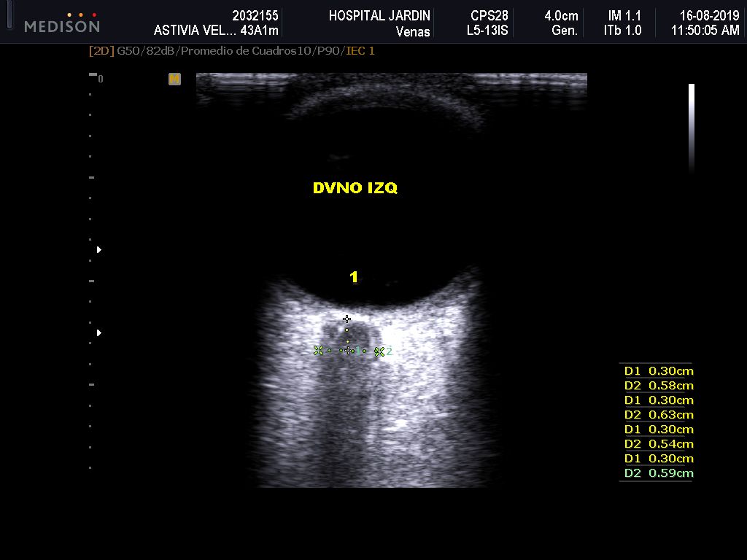The image size is (747, 560).
Task: Select the lower focal zone arrow
Action: 99,333
